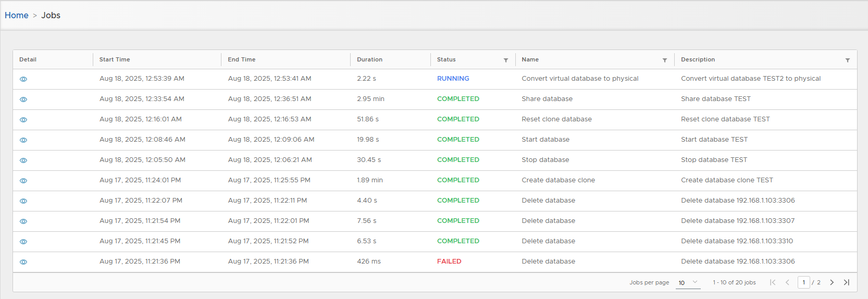
Task: Expand the Jobs per page dropdown
Action: click(688, 282)
